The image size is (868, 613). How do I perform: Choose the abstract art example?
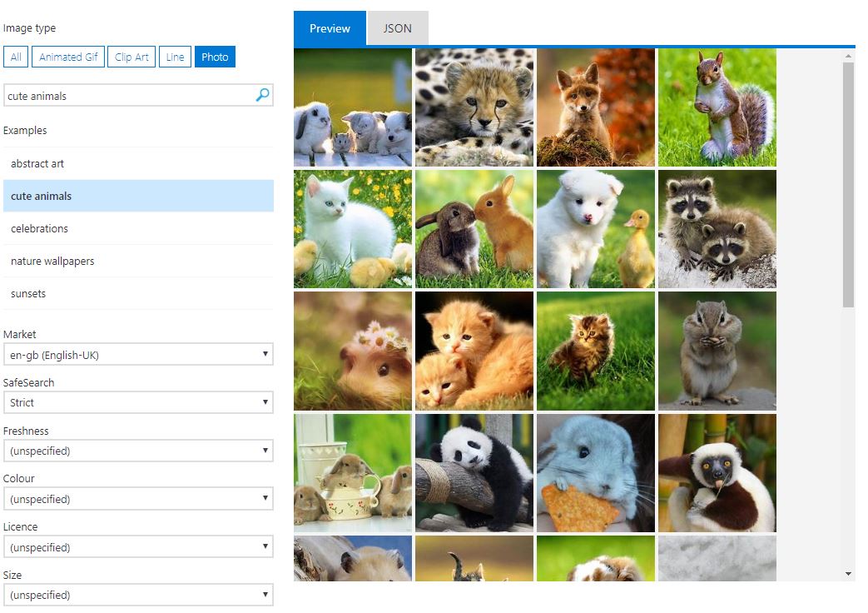(x=138, y=163)
